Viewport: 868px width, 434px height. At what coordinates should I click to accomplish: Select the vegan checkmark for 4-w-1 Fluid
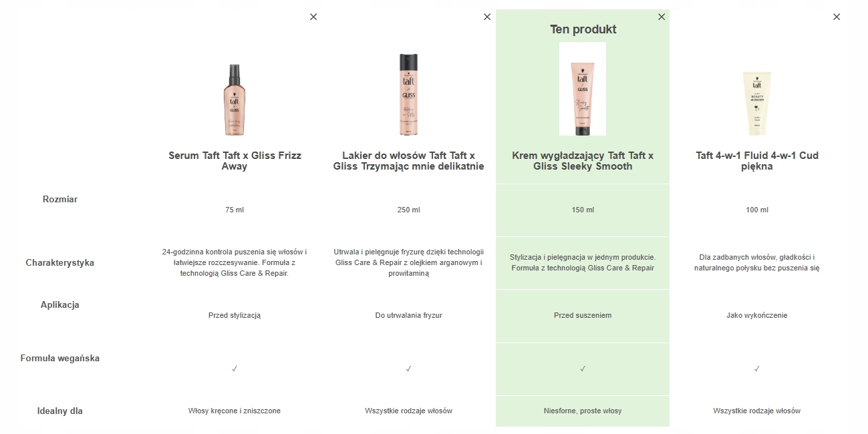point(757,369)
